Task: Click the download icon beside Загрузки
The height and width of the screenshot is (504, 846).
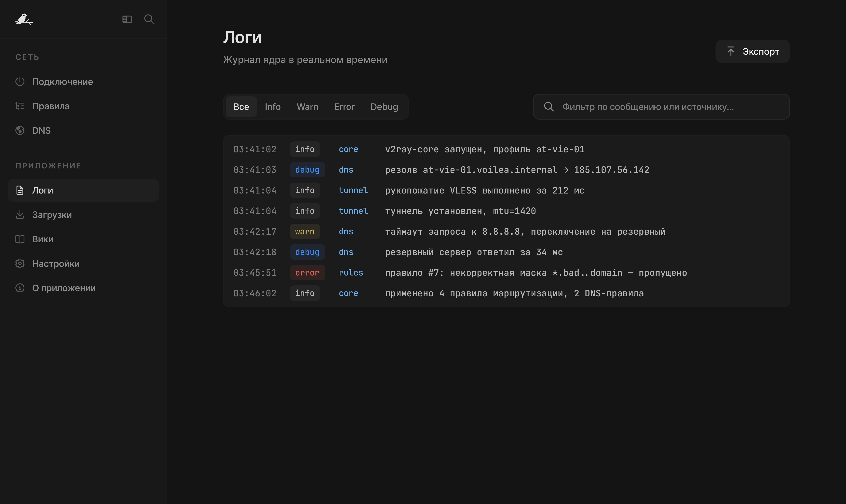Action: (x=20, y=215)
